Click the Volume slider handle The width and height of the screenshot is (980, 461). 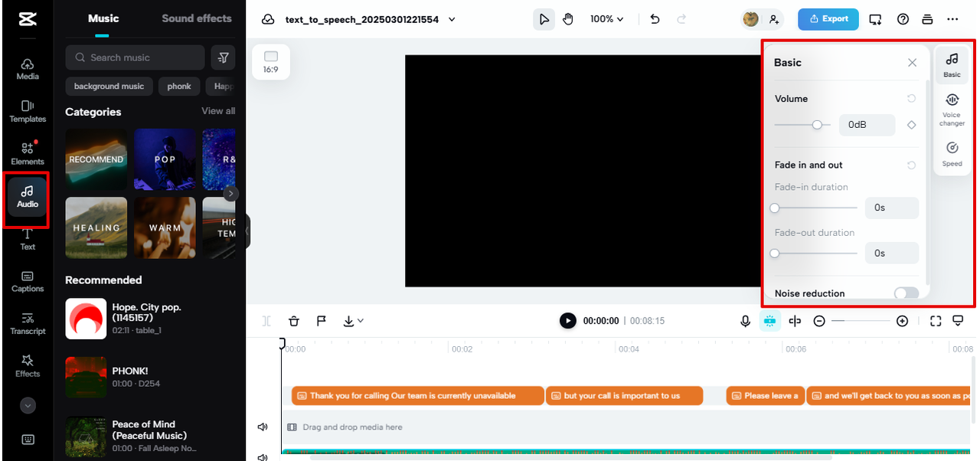818,124
